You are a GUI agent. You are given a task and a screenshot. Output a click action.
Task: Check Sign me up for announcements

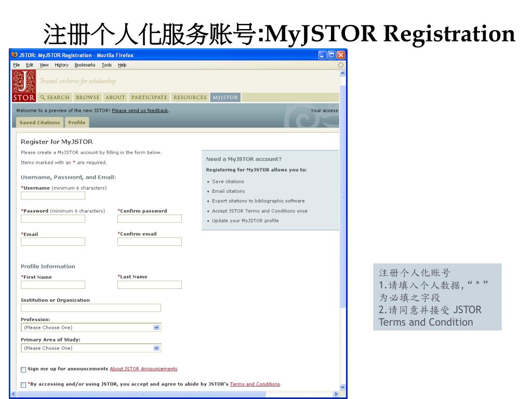point(23,369)
